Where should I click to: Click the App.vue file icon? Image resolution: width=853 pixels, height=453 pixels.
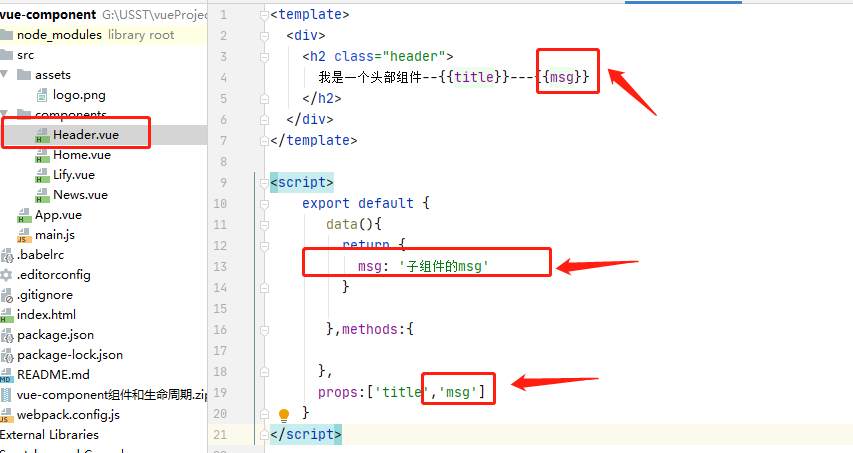tap(24, 216)
